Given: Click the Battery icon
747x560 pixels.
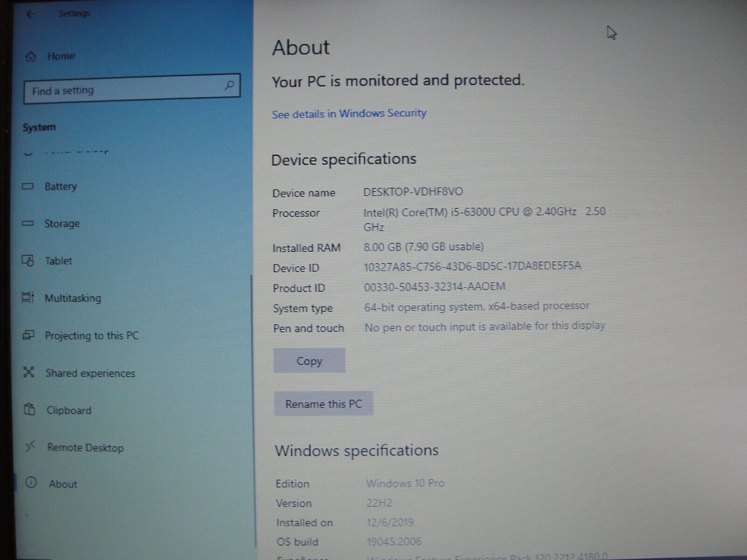Looking at the screenshot, I should (28, 186).
